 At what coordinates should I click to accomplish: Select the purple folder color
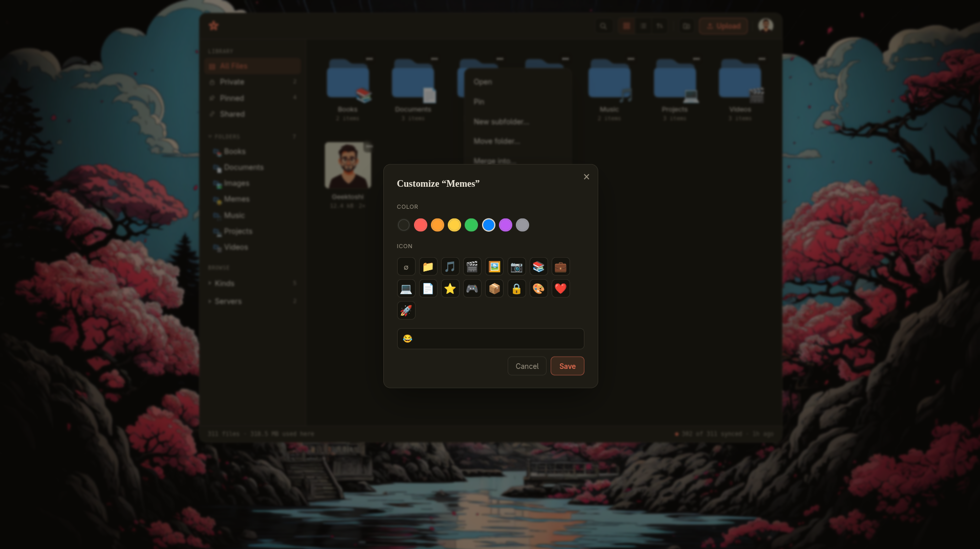click(505, 225)
